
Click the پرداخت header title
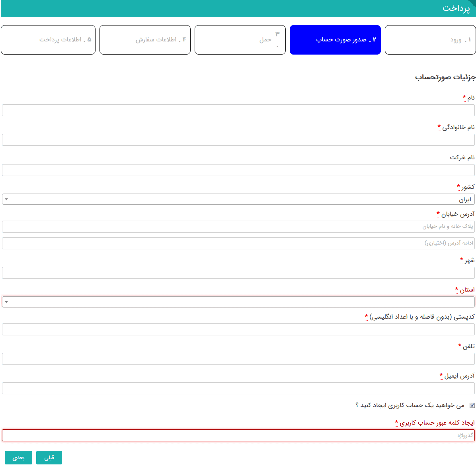(x=456, y=8)
